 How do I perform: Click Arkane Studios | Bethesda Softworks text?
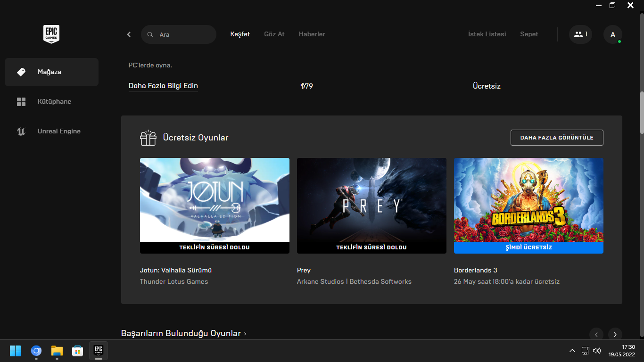[354, 282]
